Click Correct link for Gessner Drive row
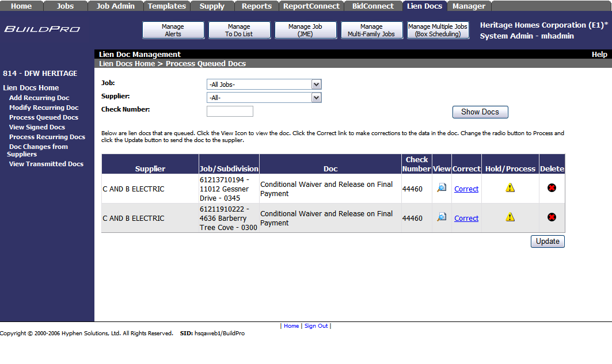The image size is (612, 364). point(466,189)
